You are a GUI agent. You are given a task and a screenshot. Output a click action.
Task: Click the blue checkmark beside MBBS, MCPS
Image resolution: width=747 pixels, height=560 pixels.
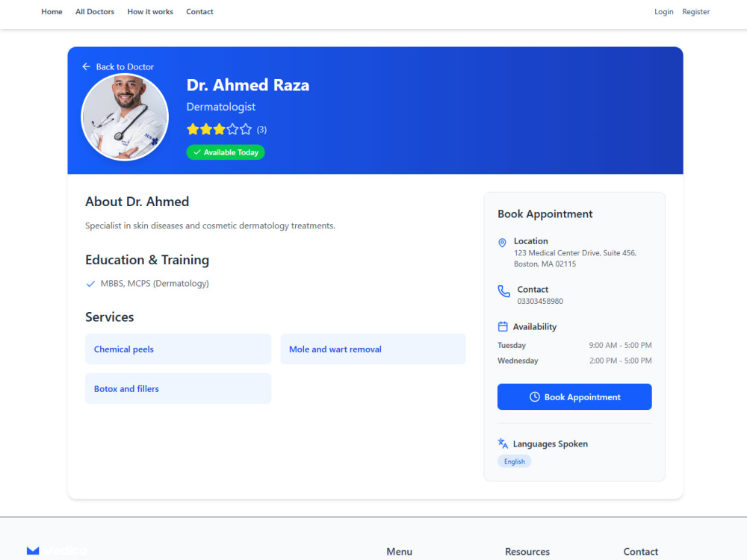click(90, 284)
